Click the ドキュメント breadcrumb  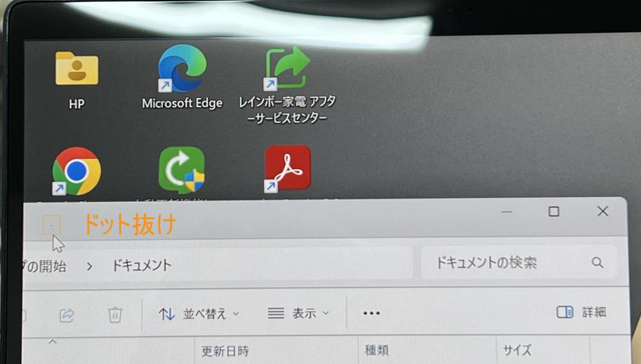tap(142, 265)
